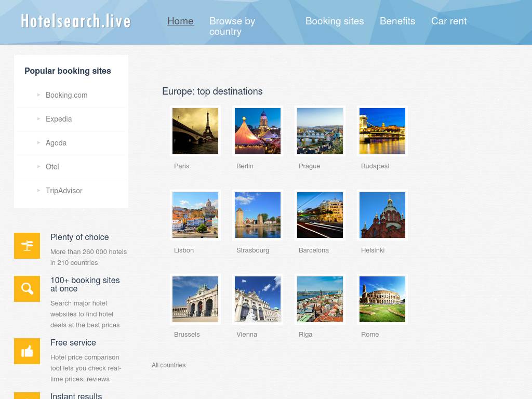Select the Lisbon destination picture

195,215
